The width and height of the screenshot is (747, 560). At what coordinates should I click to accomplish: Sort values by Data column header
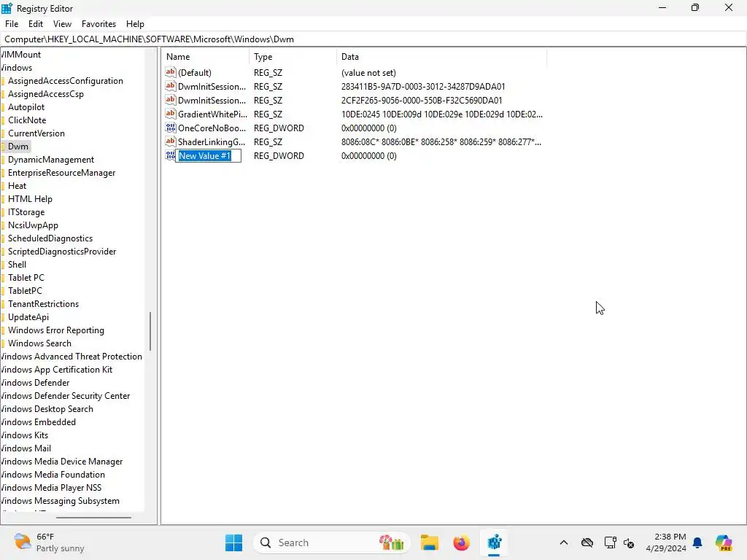(x=441, y=57)
